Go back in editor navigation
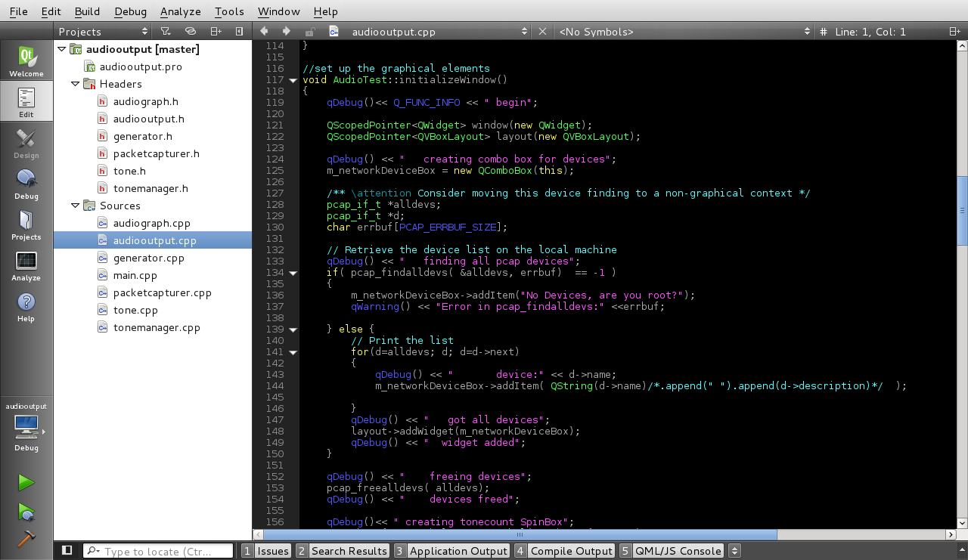968x560 pixels. click(264, 32)
